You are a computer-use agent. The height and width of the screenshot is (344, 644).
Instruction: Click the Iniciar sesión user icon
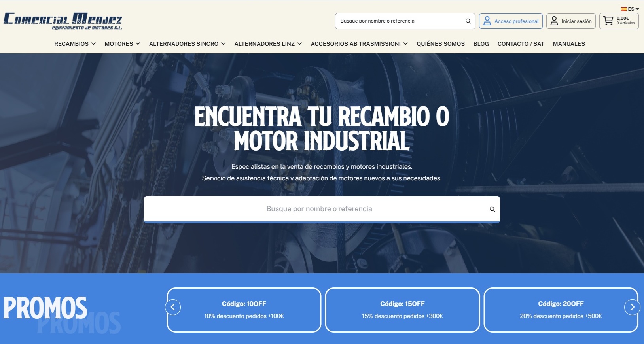[x=554, y=21]
